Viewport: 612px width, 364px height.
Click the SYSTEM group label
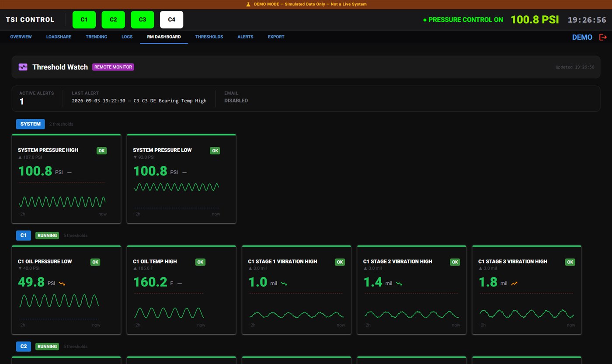(31, 124)
